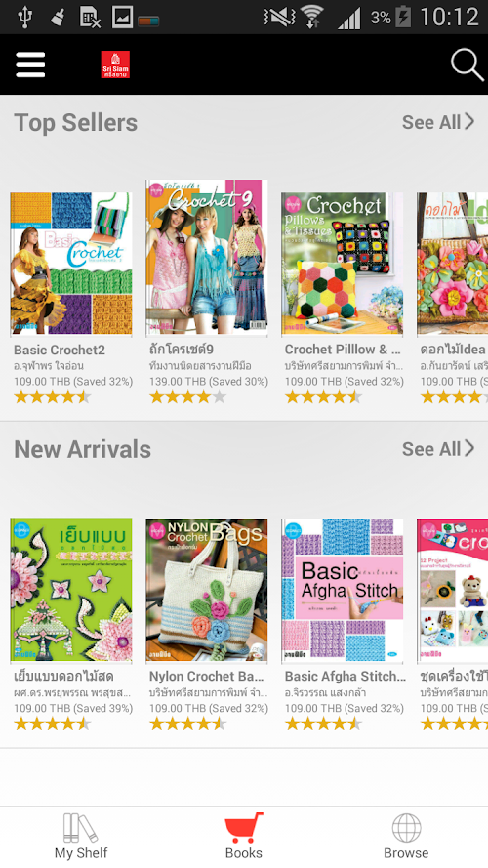Open the Basic Crochet2 book cover

click(71, 264)
